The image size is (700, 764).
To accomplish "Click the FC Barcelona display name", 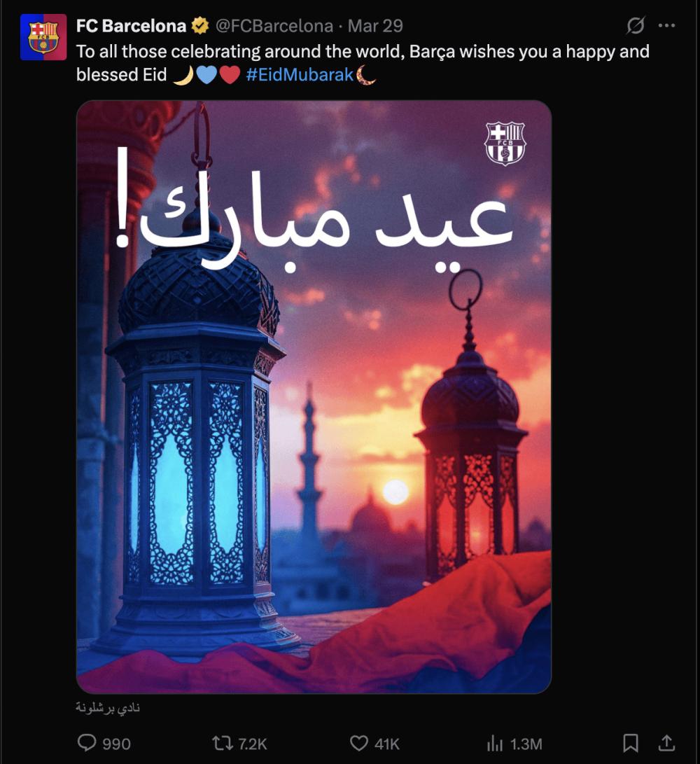I will click(131, 26).
